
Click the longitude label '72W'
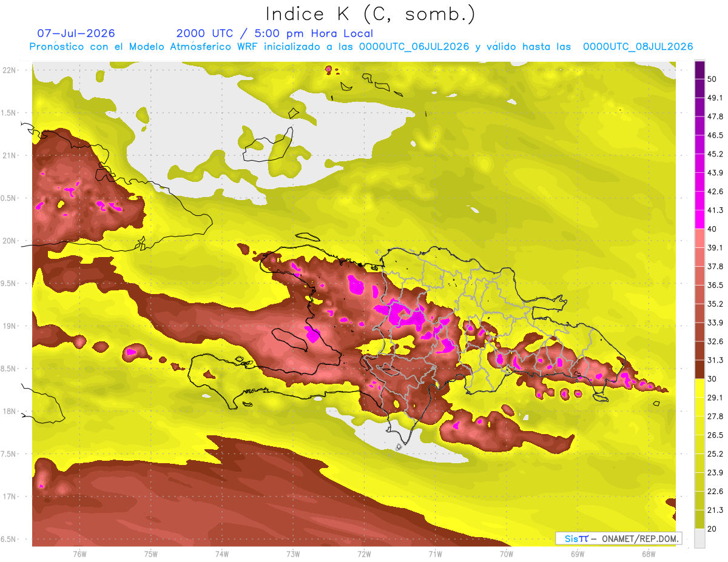(x=364, y=554)
